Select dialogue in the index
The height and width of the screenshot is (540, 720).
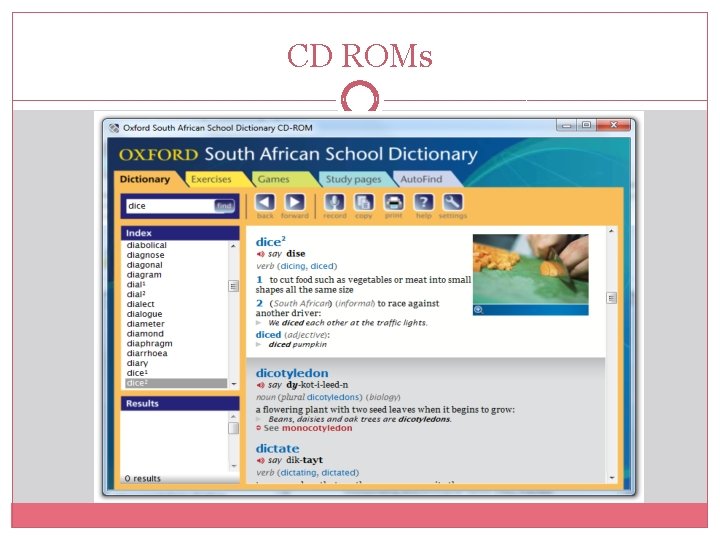pyautogui.click(x=144, y=314)
